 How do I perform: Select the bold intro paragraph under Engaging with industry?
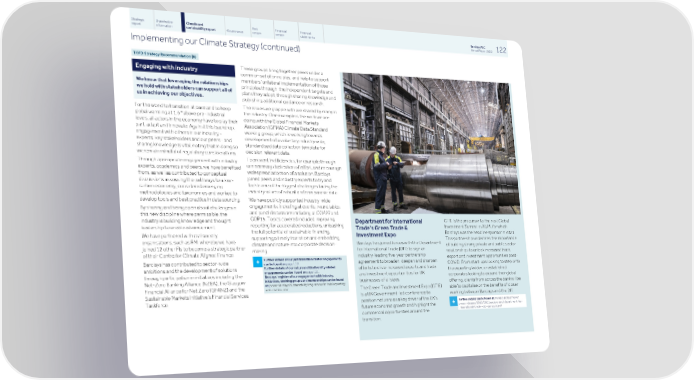point(185,88)
